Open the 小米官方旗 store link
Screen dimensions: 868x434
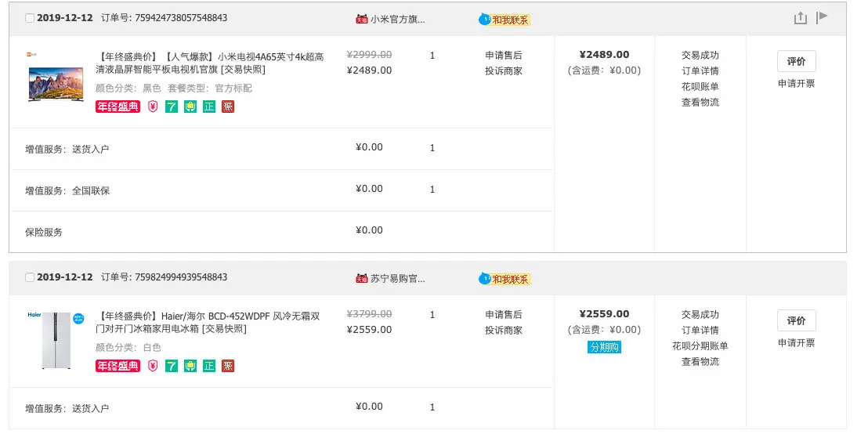398,20
